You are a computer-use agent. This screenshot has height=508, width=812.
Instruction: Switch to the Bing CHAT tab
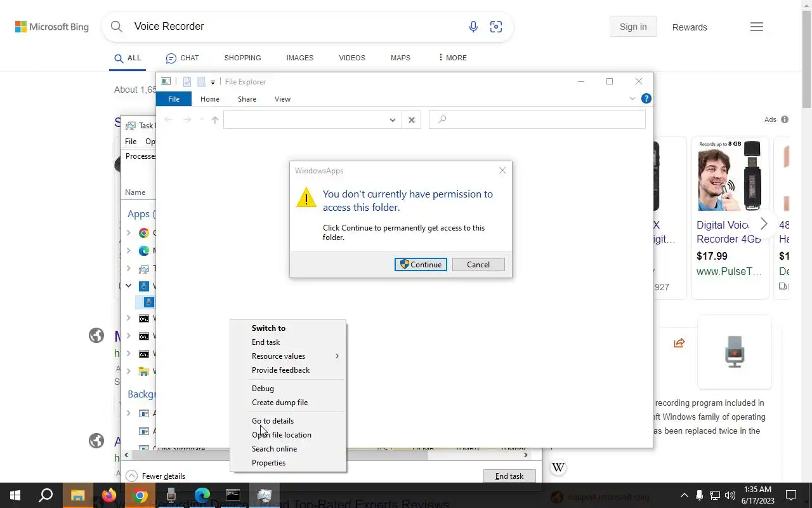[x=182, y=58]
